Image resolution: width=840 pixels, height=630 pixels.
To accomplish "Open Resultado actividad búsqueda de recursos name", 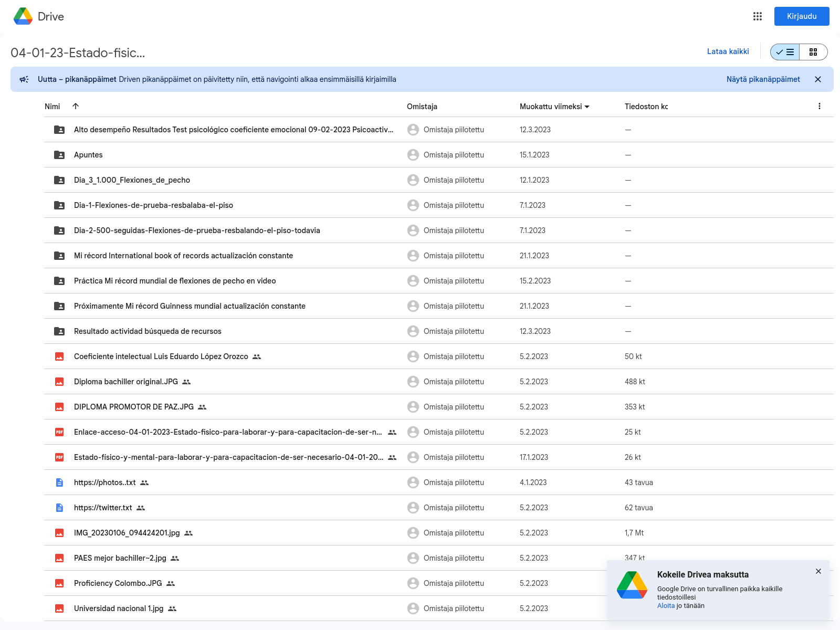I will (x=148, y=331).
